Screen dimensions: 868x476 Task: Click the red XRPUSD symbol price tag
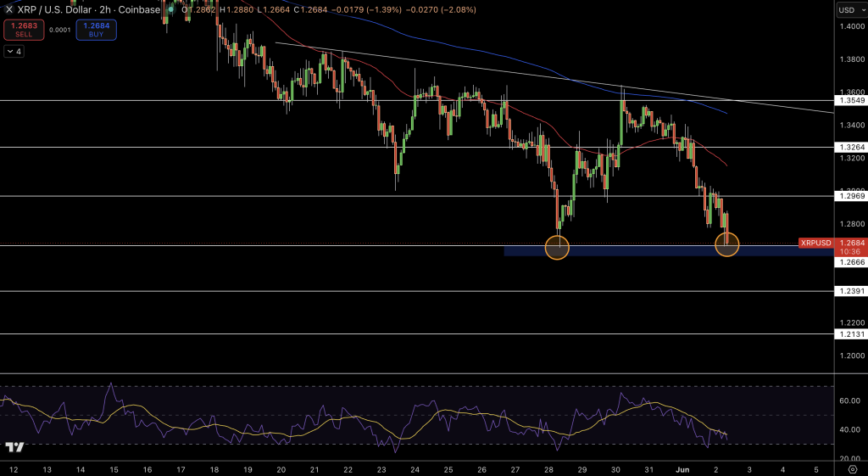click(816, 243)
